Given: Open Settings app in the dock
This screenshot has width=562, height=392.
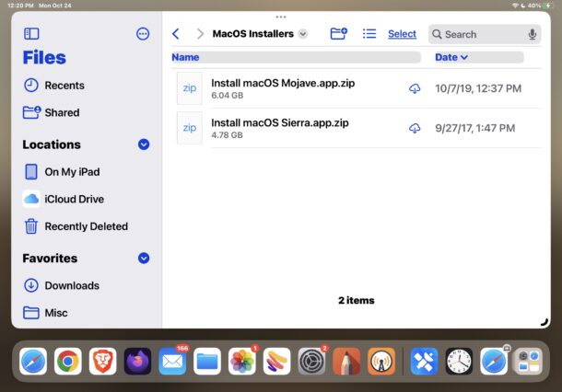Looking at the screenshot, I should click(x=311, y=362).
